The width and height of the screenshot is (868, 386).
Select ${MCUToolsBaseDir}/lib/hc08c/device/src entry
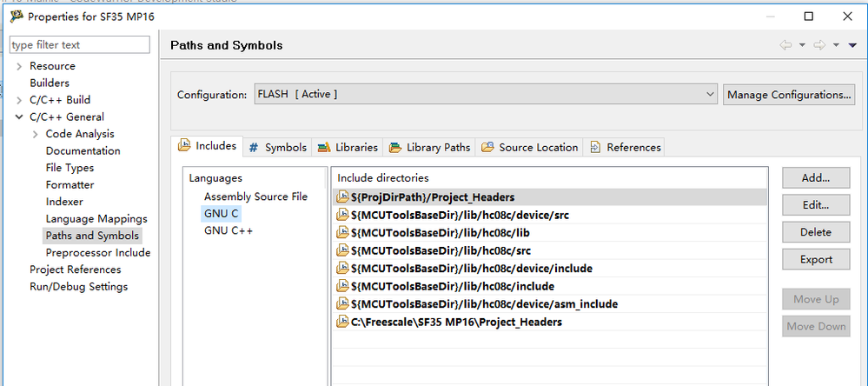pyautogui.click(x=550, y=215)
